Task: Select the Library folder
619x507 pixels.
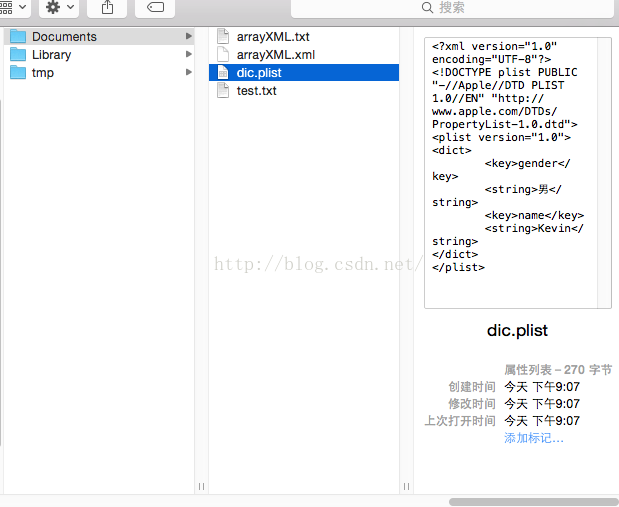Action: (99, 54)
